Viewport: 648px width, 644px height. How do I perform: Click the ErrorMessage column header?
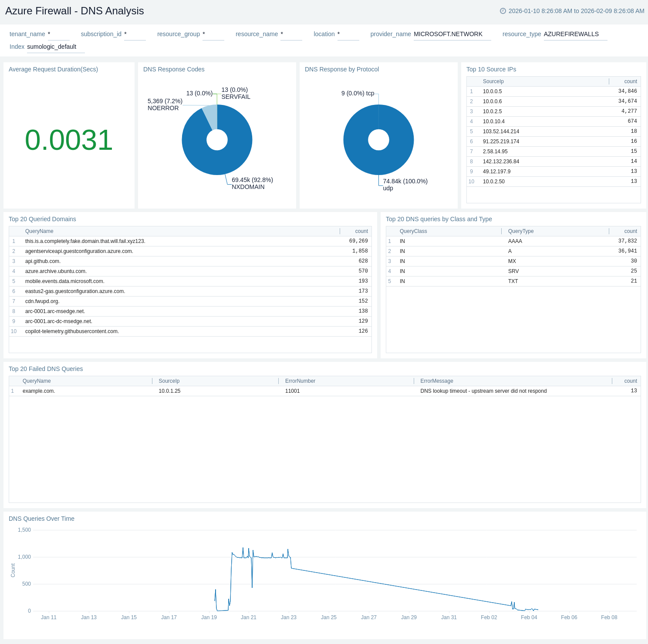(436, 381)
